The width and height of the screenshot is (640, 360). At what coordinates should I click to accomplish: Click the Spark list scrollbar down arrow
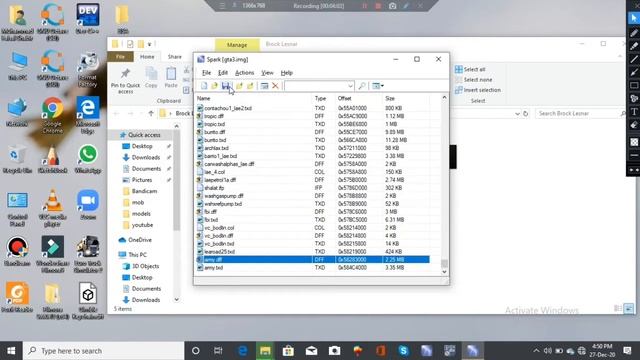point(444,271)
